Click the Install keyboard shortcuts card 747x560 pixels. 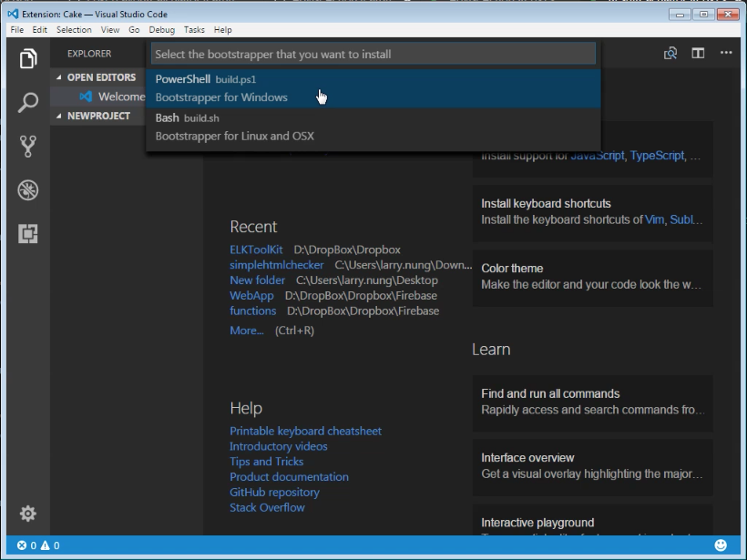[593, 213]
